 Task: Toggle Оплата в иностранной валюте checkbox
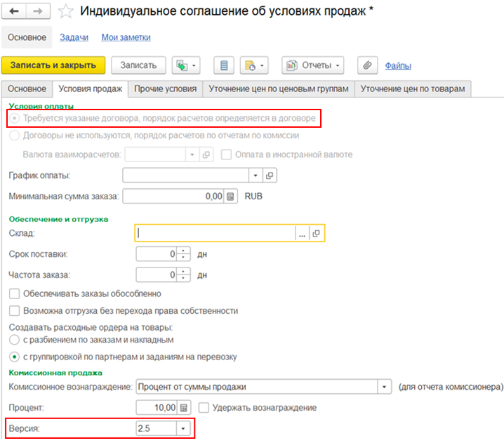click(226, 154)
